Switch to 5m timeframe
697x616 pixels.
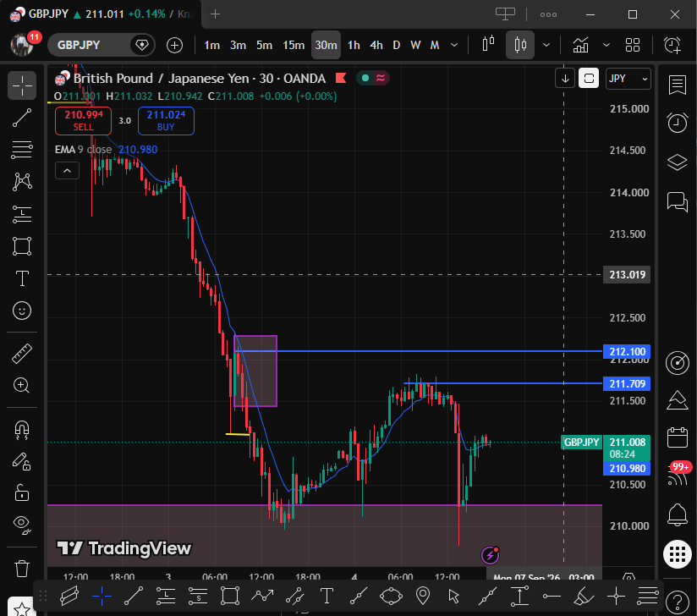click(264, 45)
